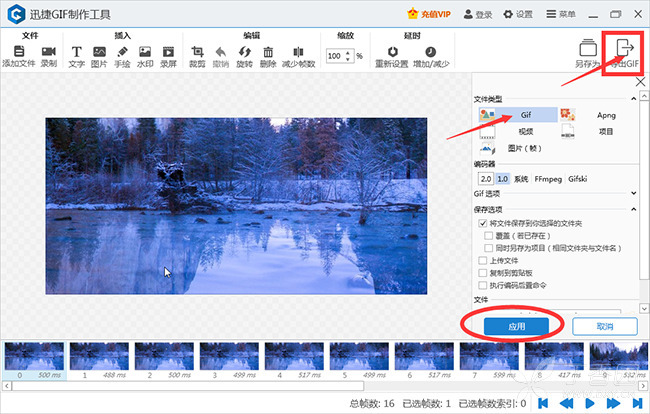This screenshot has height=414, width=650.
Task: Click the 水印 (watermark) tool icon
Action: (x=145, y=52)
